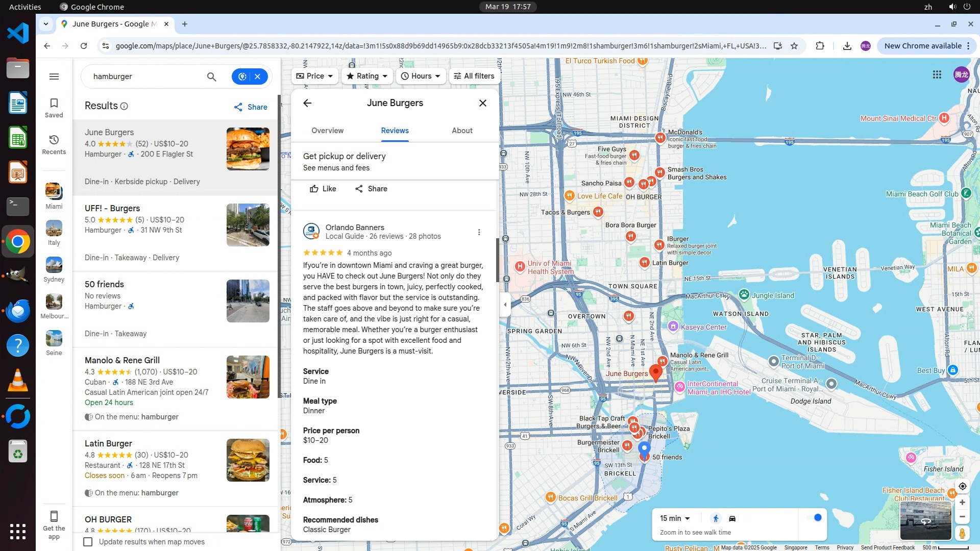Click the My Location target icon
Image resolution: width=980 pixels, height=551 pixels.
click(x=962, y=486)
